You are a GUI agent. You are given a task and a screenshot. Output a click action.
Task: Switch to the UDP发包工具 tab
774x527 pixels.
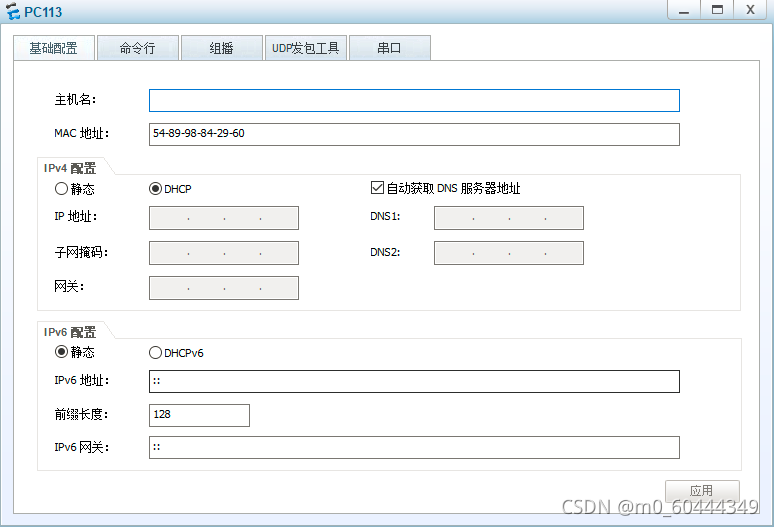click(306, 48)
